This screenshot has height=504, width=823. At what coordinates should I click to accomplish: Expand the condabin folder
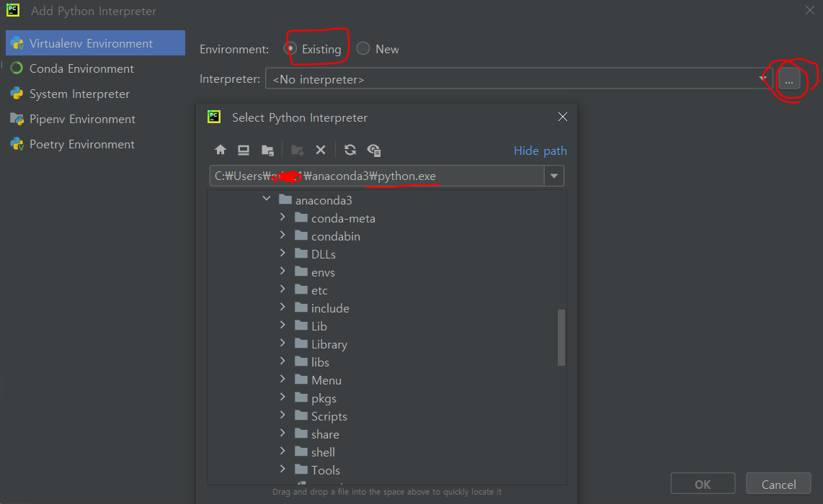point(283,235)
